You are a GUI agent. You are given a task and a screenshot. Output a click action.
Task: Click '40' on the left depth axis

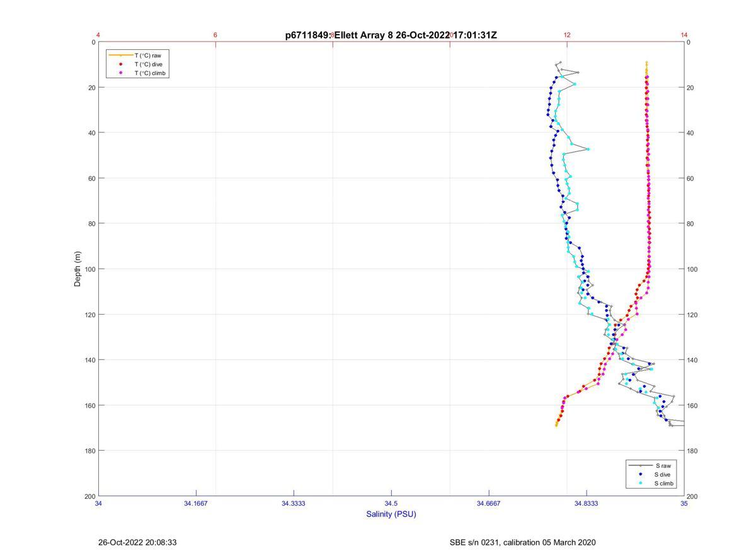tap(92, 133)
